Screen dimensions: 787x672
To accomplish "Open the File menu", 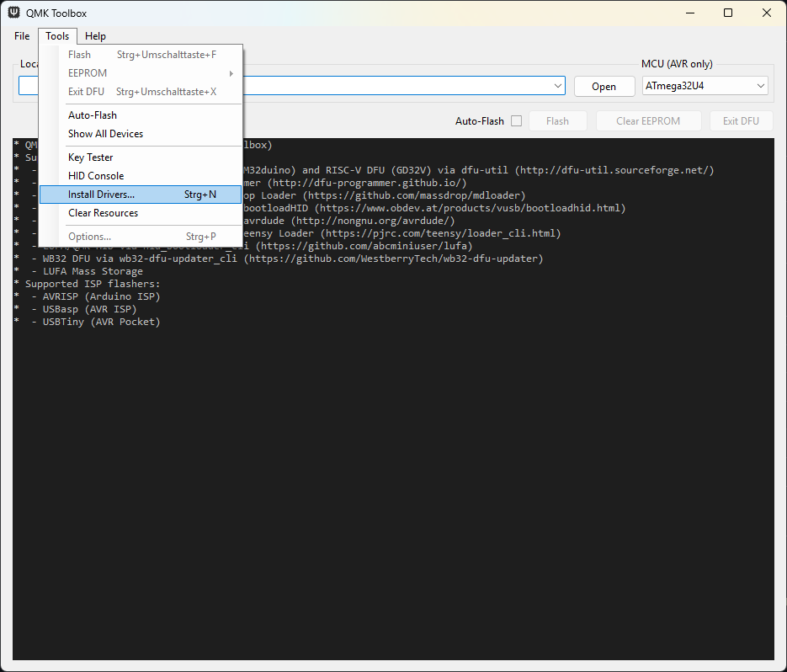I will point(22,36).
